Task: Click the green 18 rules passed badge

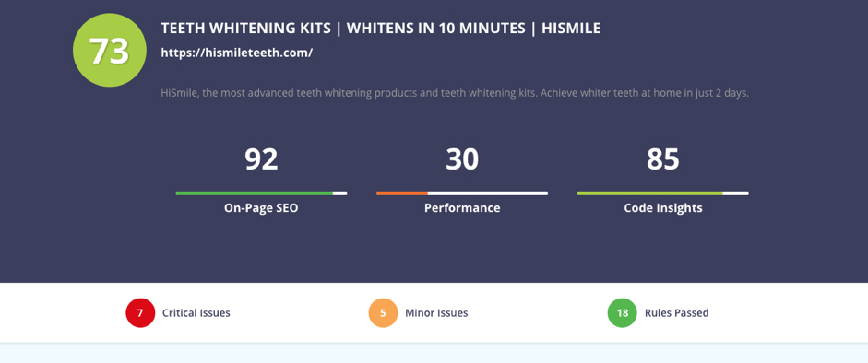Action: click(x=623, y=312)
